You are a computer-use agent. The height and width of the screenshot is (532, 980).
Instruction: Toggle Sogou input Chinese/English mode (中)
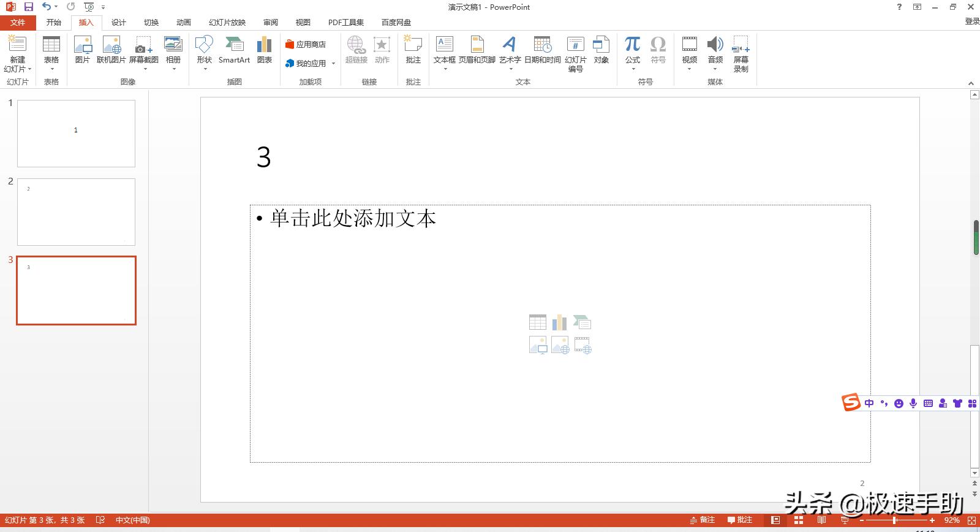click(x=869, y=403)
